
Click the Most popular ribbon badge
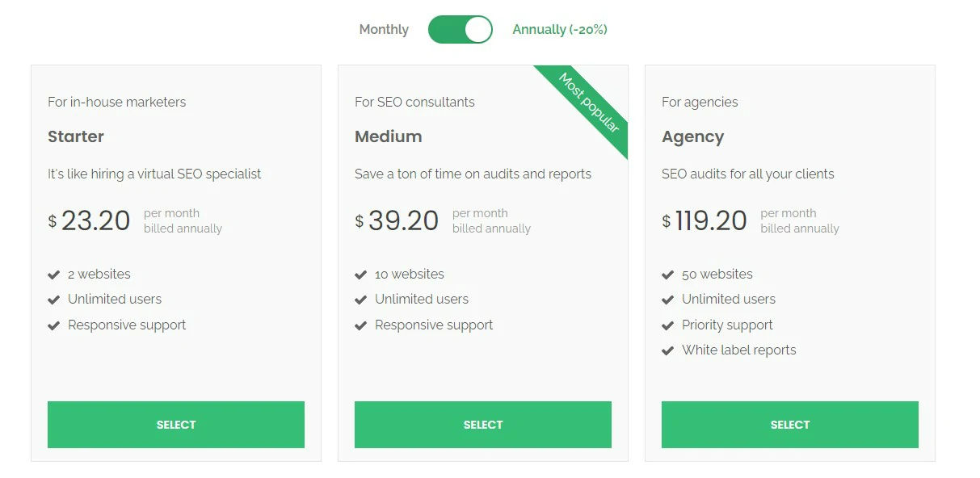[x=589, y=103]
